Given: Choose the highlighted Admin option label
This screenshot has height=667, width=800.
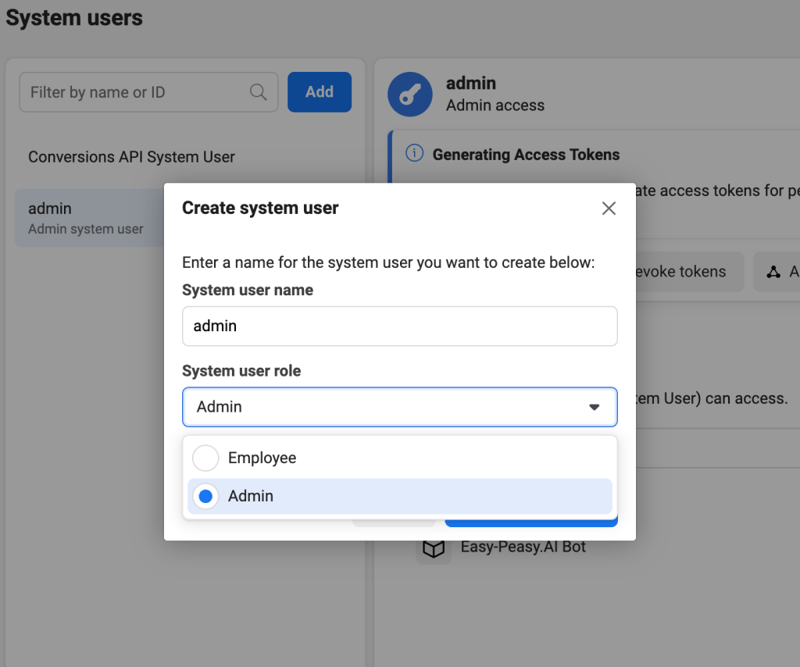Looking at the screenshot, I should 251,496.
